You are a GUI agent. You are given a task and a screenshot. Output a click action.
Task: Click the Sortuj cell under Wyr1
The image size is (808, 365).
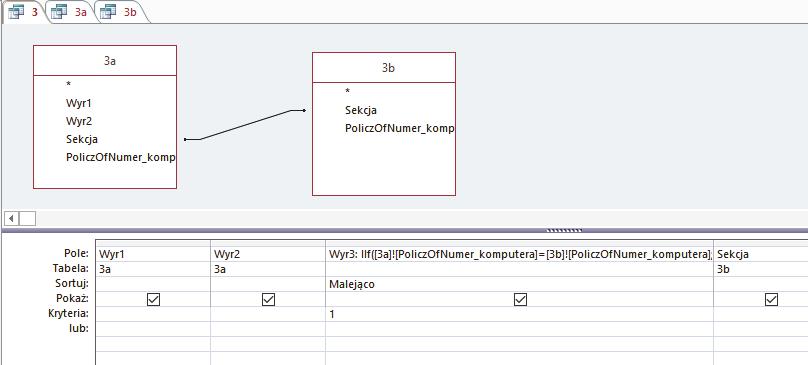coord(153,284)
